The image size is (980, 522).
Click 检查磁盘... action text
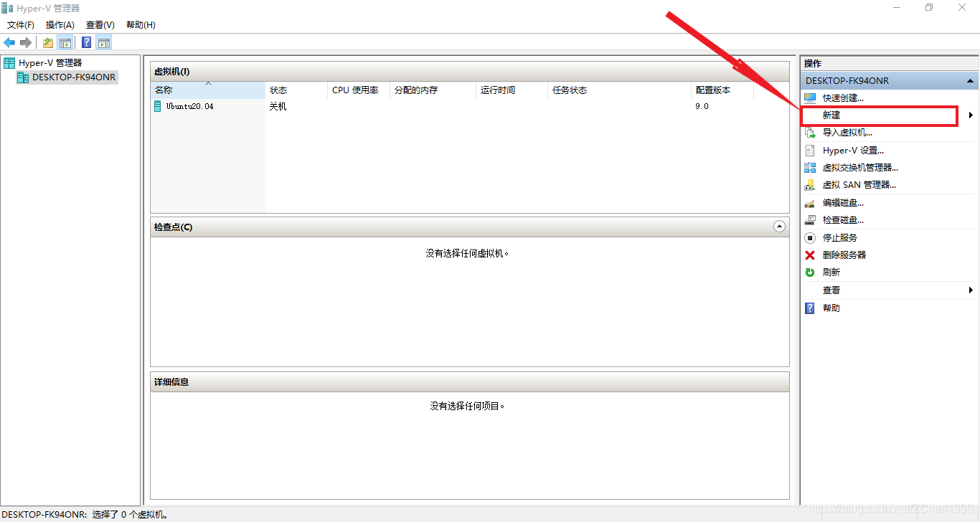pos(843,220)
